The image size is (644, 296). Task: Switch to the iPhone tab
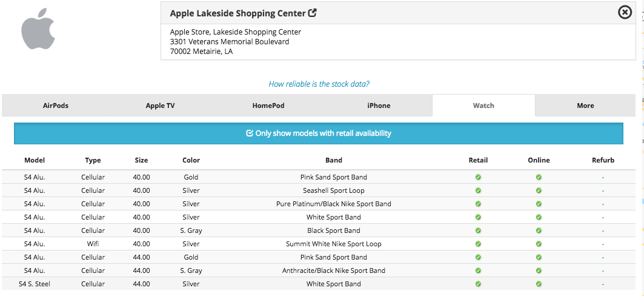point(379,106)
